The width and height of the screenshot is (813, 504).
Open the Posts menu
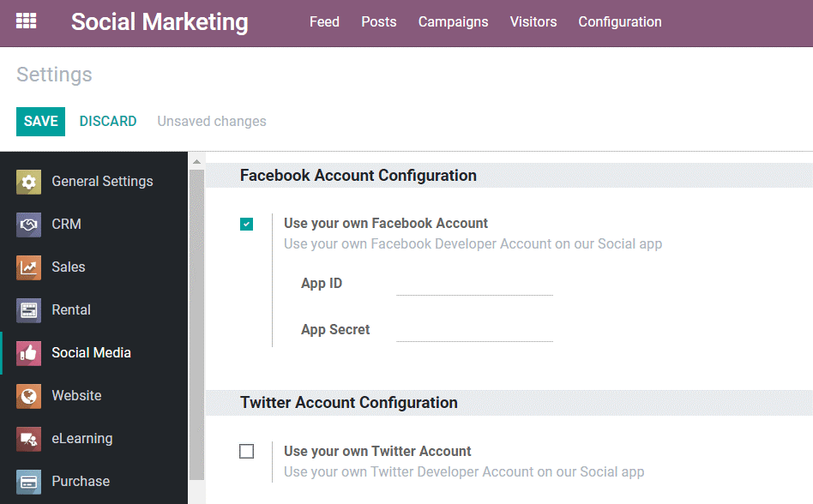point(378,21)
